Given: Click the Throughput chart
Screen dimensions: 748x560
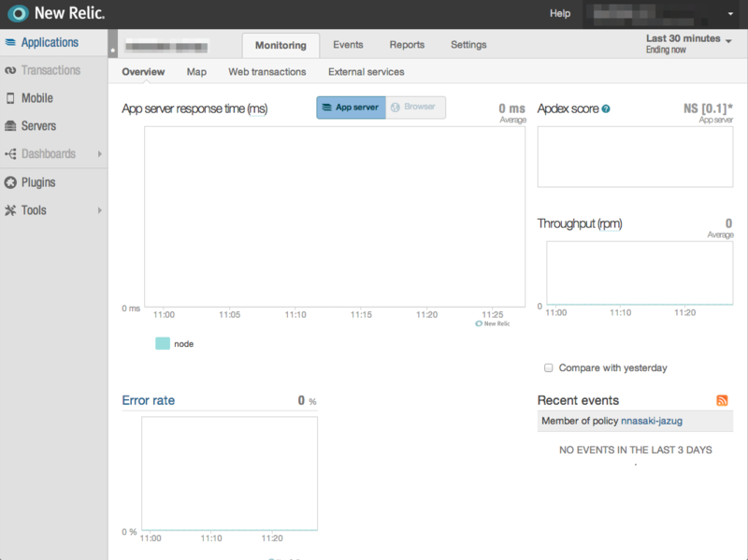Looking at the screenshot, I should 640,273.
